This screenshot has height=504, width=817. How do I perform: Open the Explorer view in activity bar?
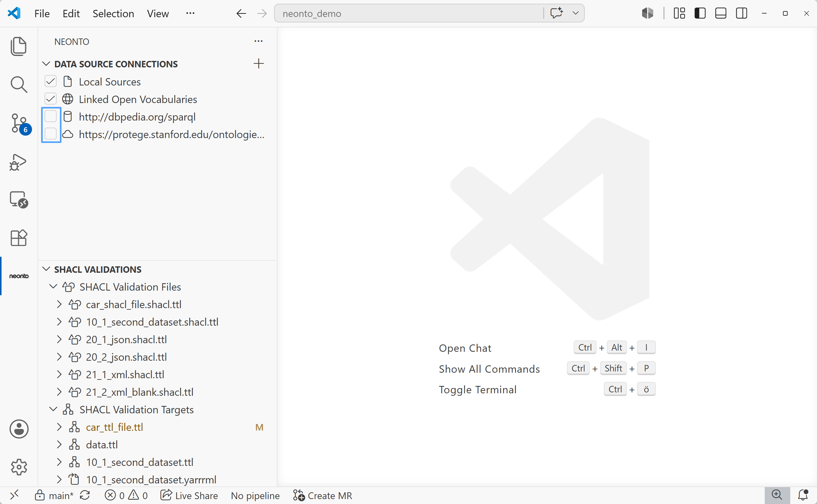pos(19,46)
